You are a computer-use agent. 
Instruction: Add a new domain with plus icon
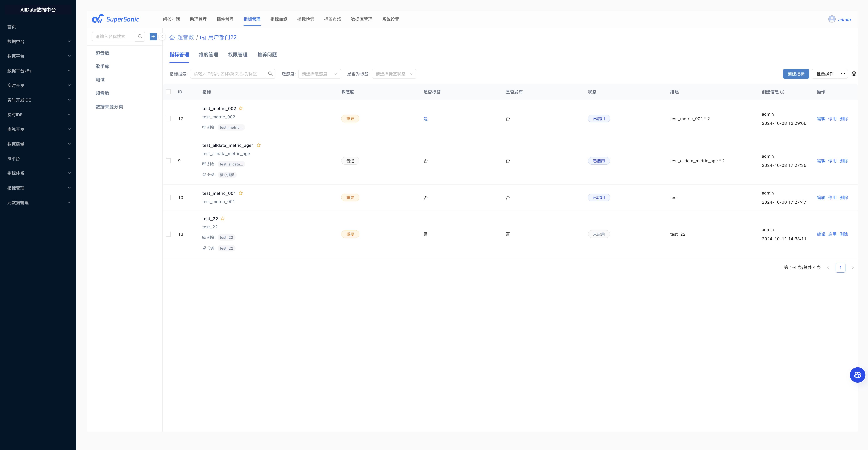point(153,36)
